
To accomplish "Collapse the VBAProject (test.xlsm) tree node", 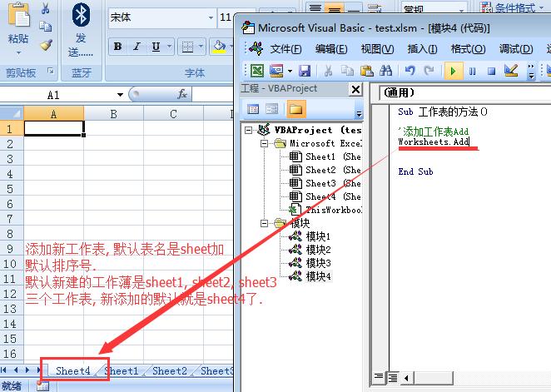I will tap(248, 130).
